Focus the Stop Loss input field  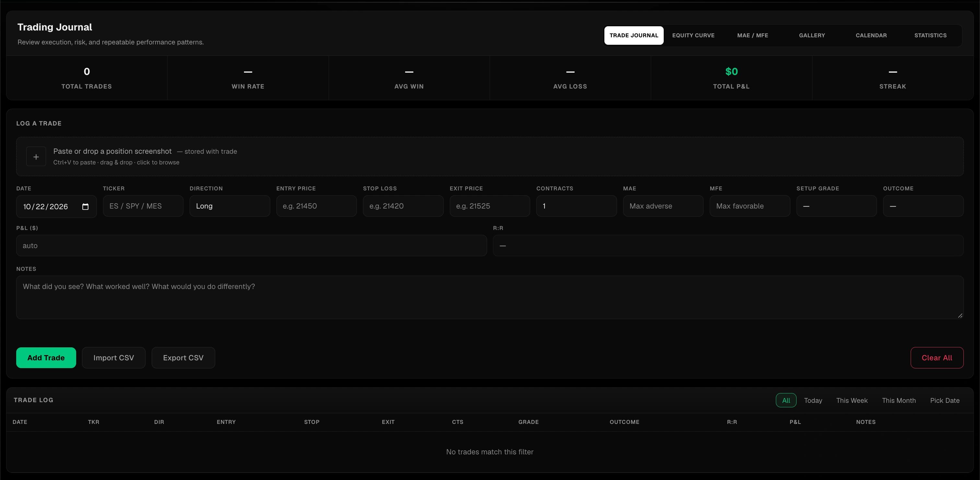[403, 206]
